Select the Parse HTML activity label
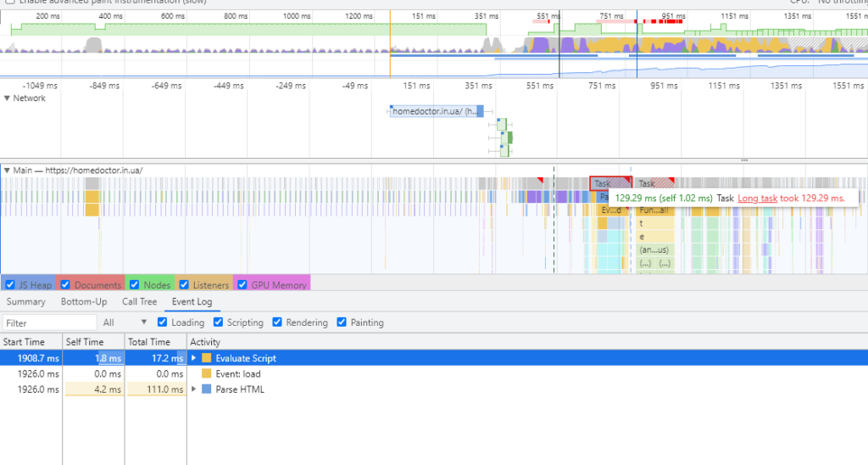The height and width of the screenshot is (465, 868). tap(240, 389)
